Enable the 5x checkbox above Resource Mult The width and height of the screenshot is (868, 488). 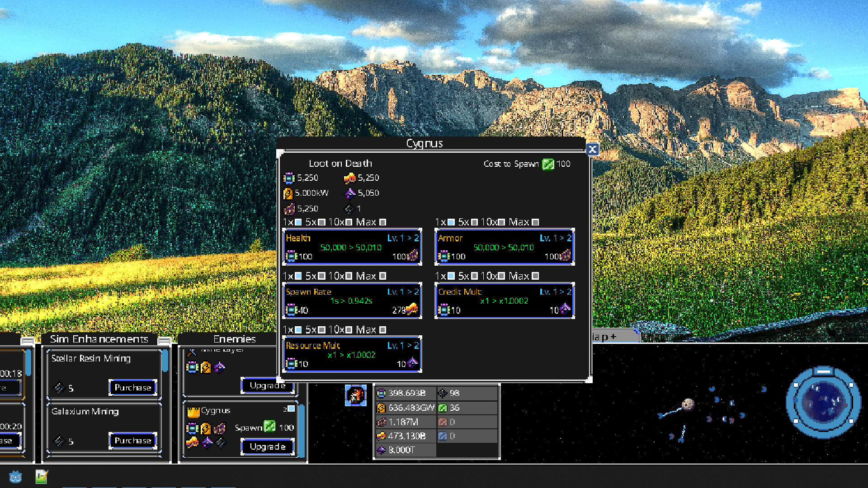pos(321,330)
